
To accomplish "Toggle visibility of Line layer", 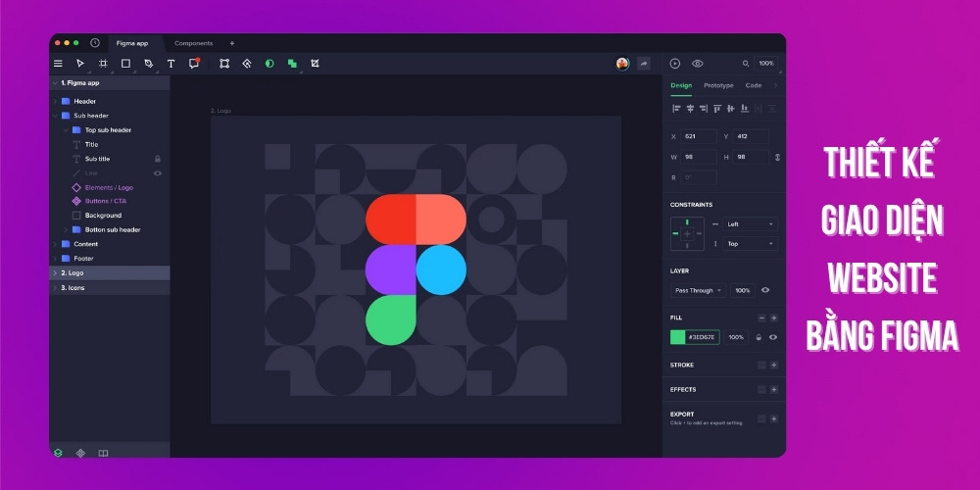I will (158, 173).
